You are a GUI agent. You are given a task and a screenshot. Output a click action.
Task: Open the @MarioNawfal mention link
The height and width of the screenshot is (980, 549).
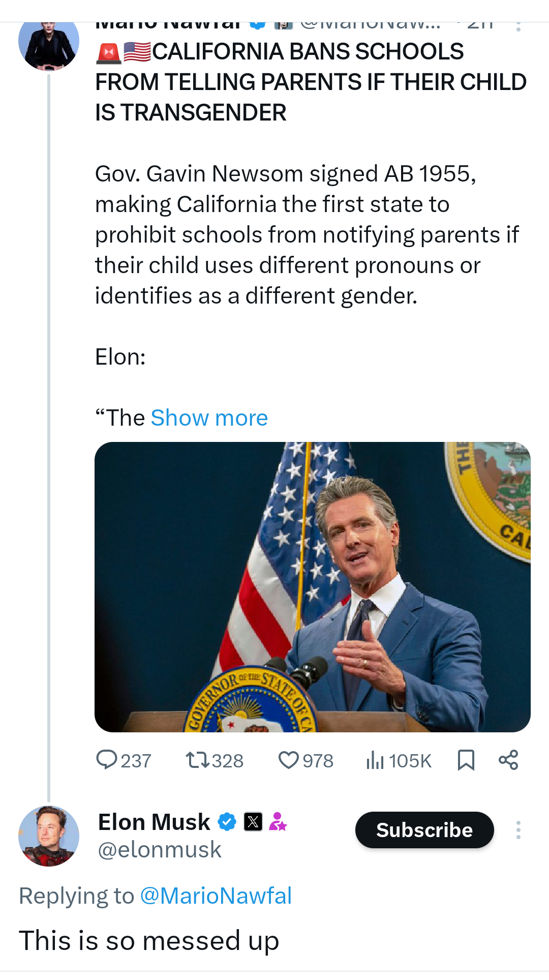(x=216, y=896)
